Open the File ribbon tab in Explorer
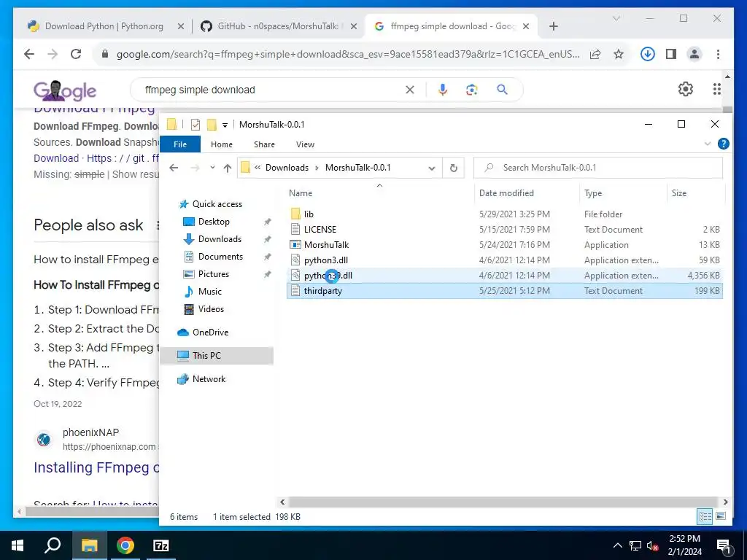The height and width of the screenshot is (560, 747). tap(180, 144)
